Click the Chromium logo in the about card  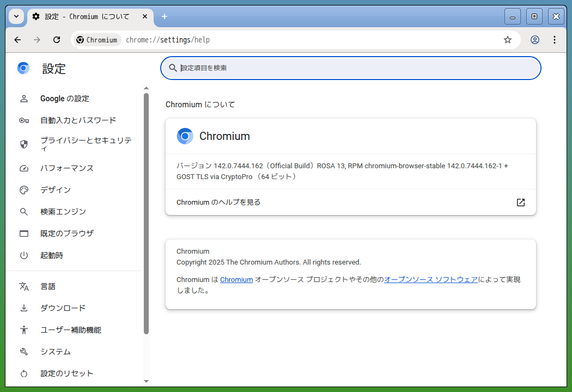click(185, 136)
